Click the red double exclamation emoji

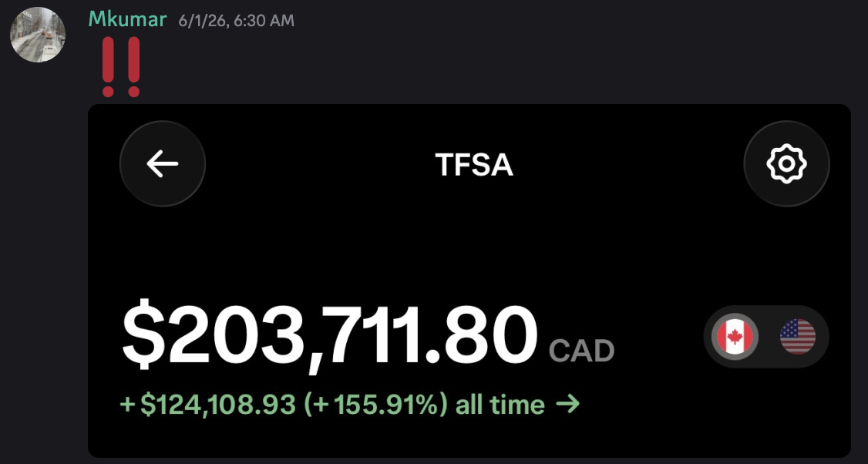point(121,66)
